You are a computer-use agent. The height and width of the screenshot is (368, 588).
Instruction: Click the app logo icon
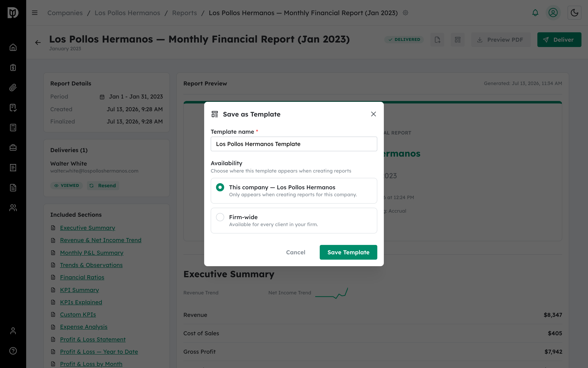click(x=13, y=13)
